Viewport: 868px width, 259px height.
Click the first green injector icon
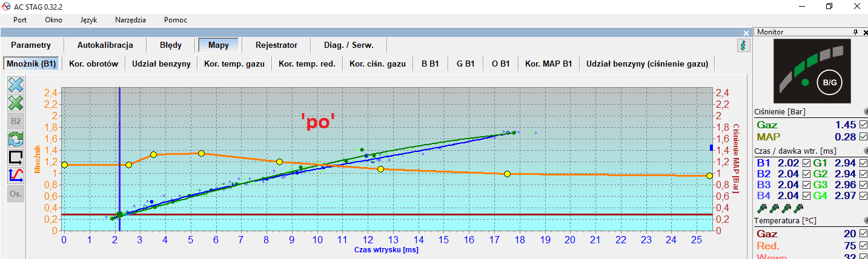[761, 209]
